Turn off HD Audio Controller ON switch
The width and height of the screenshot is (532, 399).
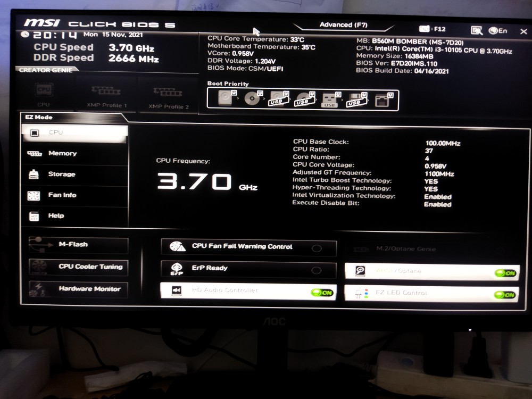[322, 293]
